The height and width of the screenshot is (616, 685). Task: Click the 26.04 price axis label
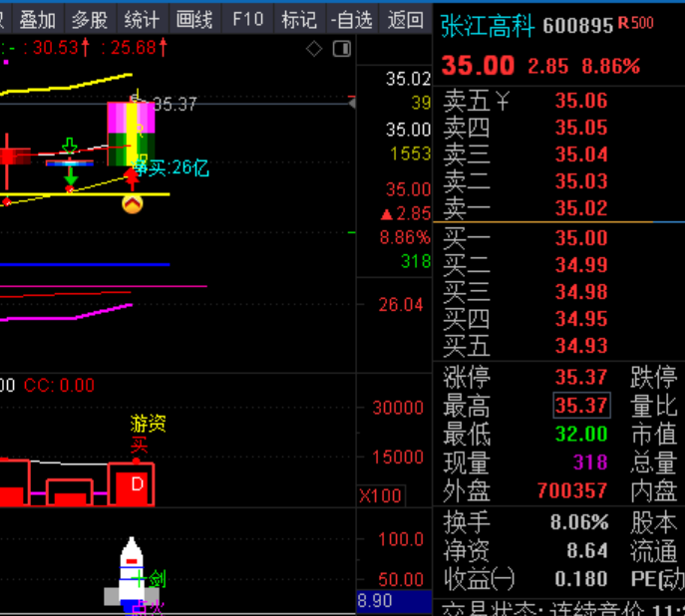(401, 305)
